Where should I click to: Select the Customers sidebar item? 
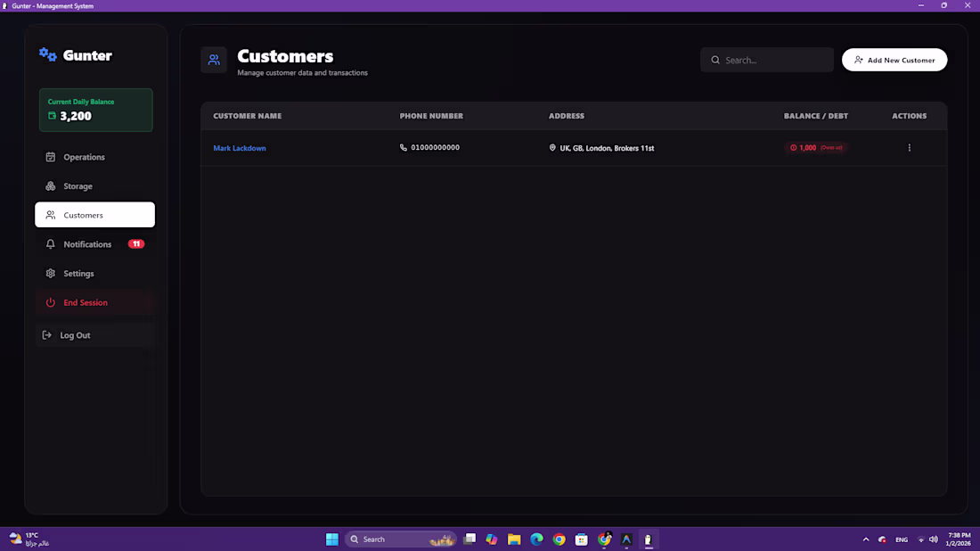[x=95, y=215]
